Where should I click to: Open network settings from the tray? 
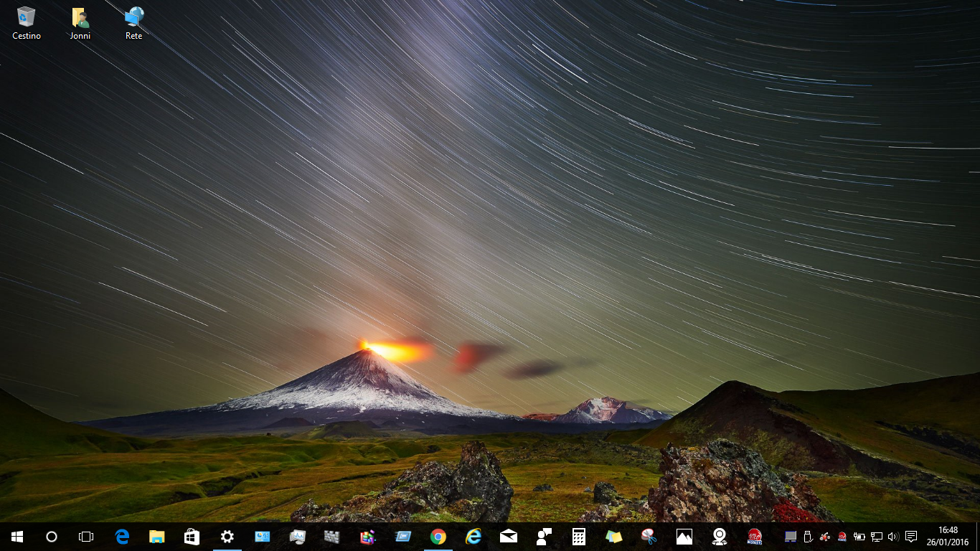tap(877, 536)
